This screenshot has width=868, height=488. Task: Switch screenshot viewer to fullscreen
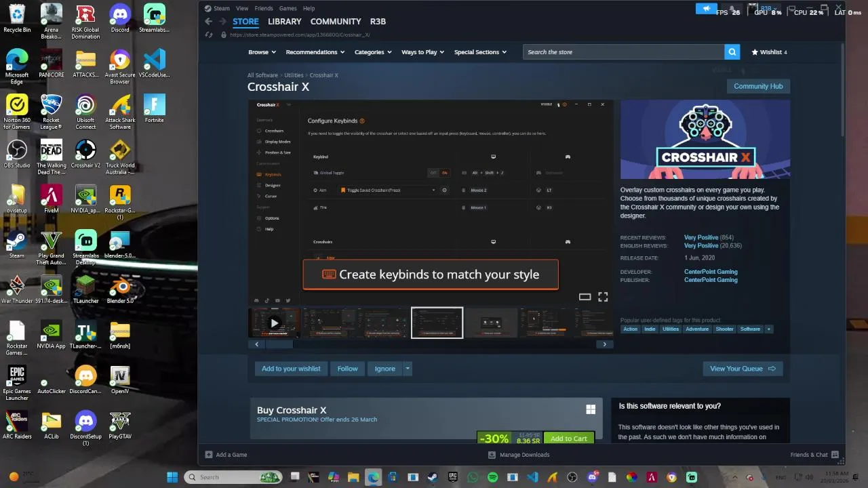(603, 297)
